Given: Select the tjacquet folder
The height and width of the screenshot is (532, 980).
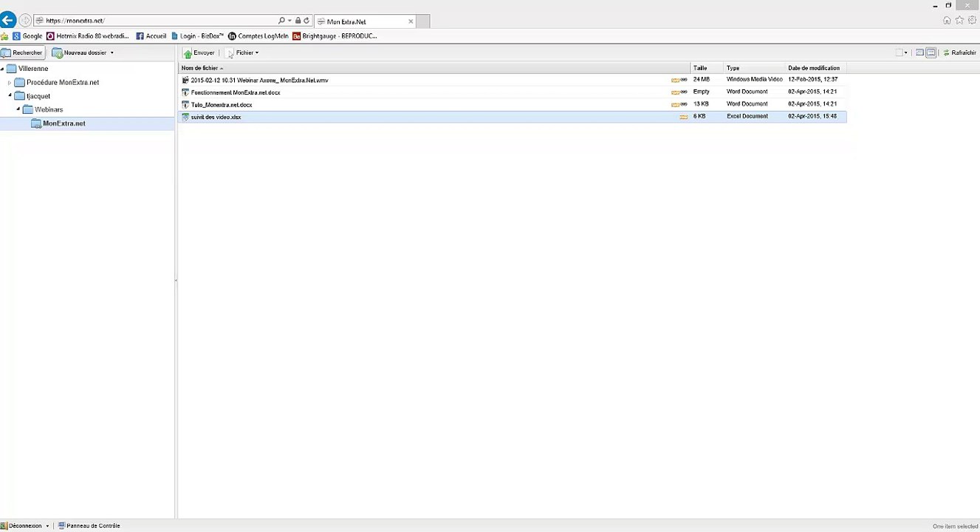Looking at the screenshot, I should [x=32, y=96].
